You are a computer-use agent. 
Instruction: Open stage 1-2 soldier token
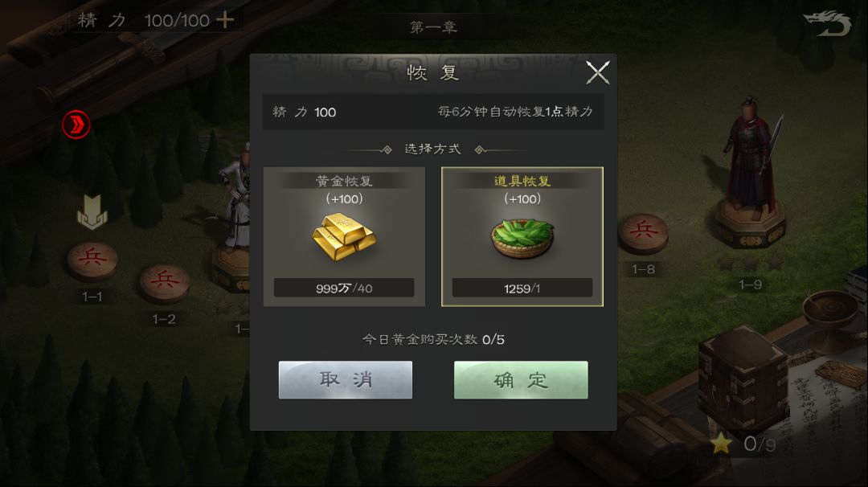tap(165, 284)
